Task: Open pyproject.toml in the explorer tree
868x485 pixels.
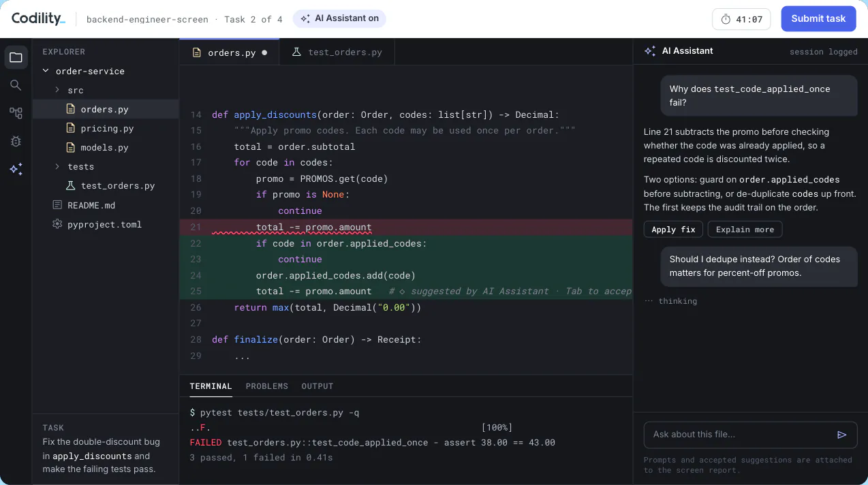Action: point(106,224)
